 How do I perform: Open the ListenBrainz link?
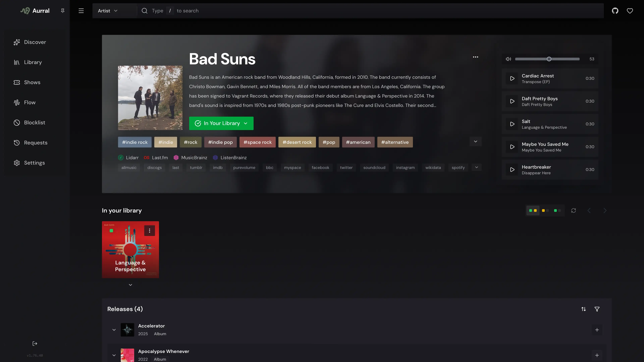229,158
